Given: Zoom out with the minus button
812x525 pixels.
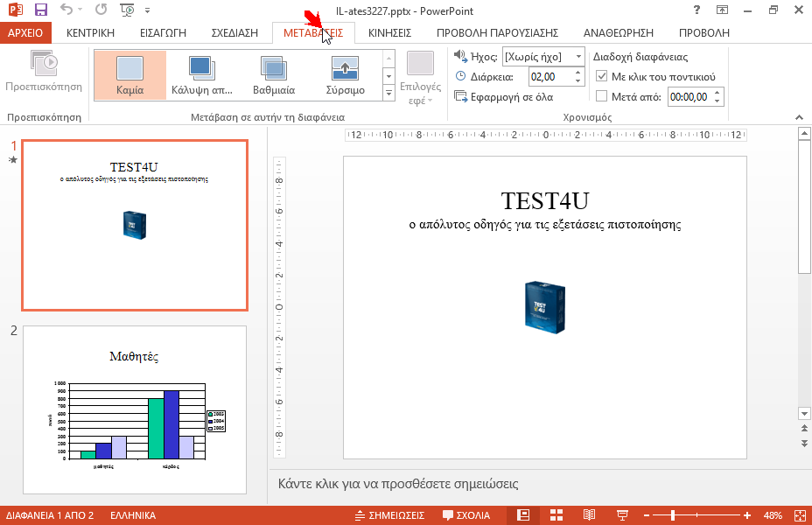Looking at the screenshot, I should point(647,515).
